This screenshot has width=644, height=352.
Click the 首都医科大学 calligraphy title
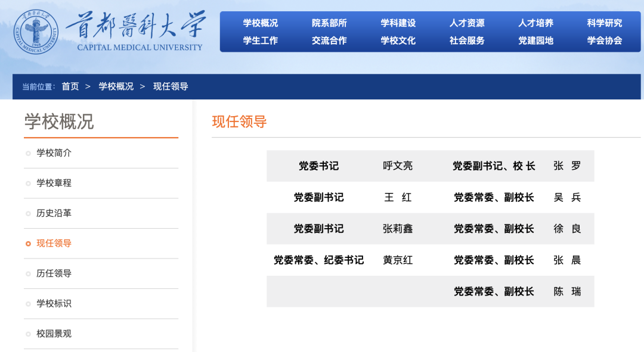(x=137, y=26)
